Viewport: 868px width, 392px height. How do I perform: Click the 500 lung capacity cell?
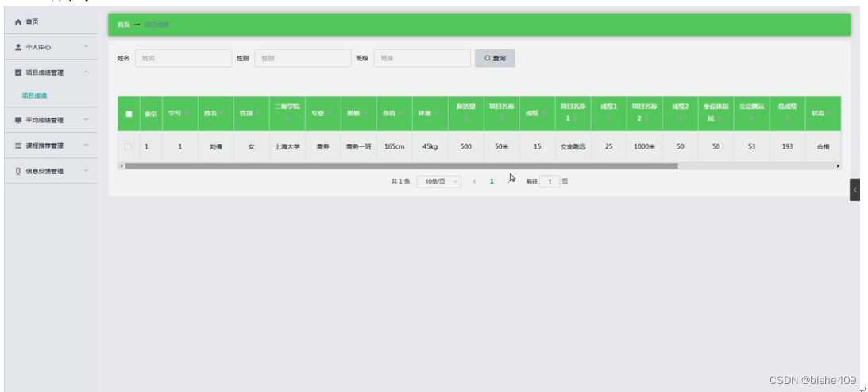[x=466, y=147]
